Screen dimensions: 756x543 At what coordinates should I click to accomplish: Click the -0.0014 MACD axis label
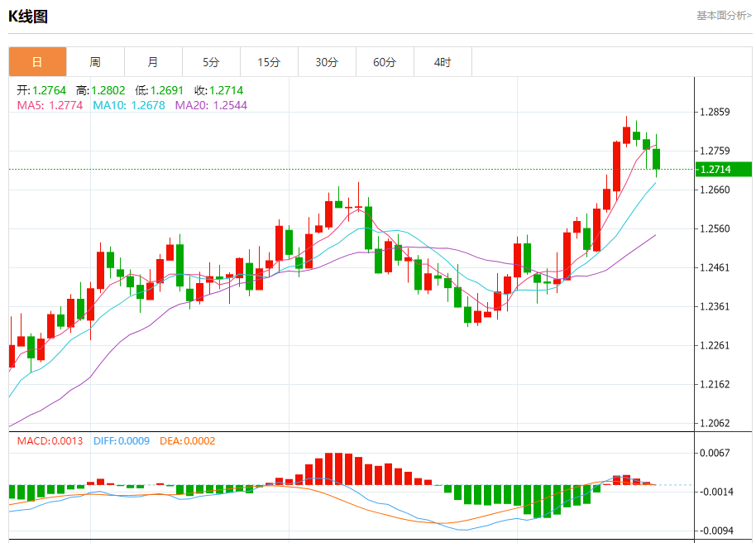716,492
